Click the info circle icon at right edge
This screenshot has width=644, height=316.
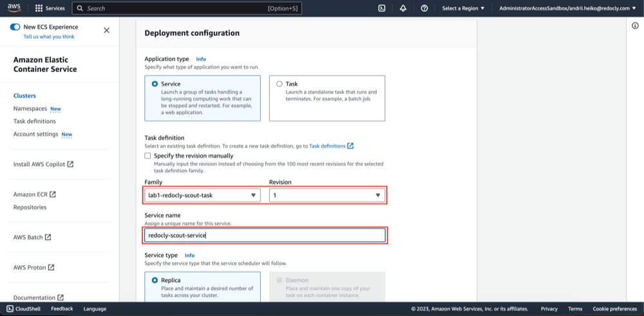pyautogui.click(x=635, y=26)
